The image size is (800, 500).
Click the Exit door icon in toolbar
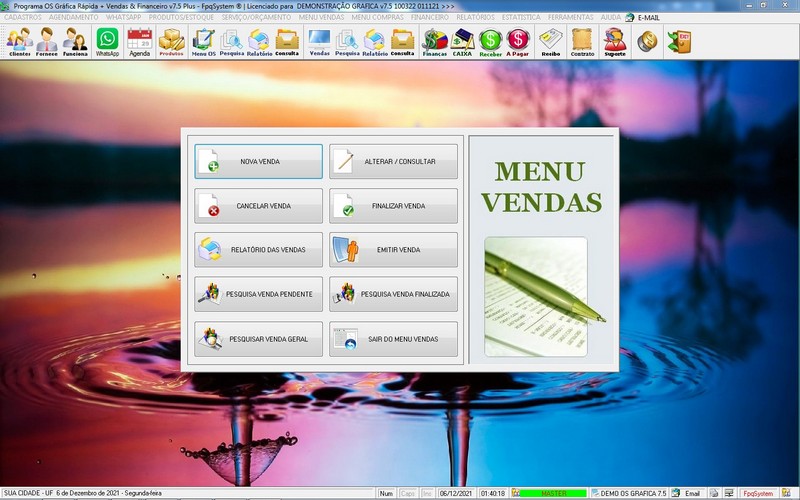click(679, 41)
